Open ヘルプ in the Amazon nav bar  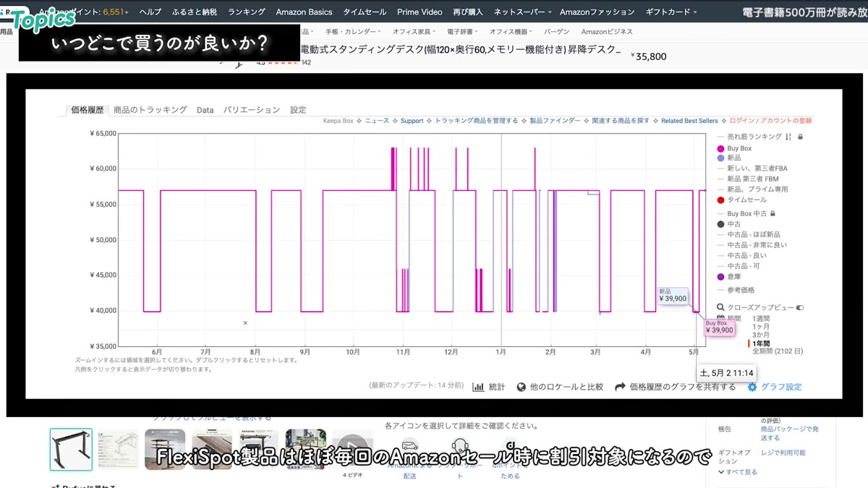point(150,12)
